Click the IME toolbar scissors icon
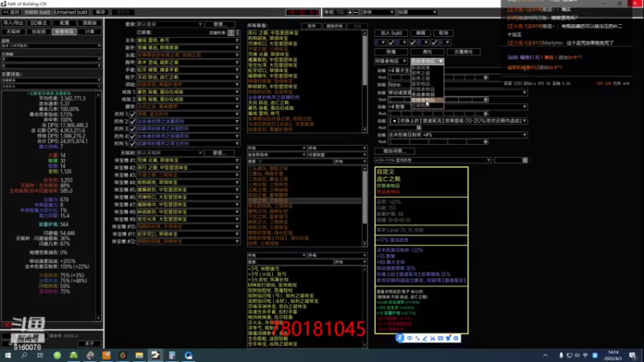 click(432, 338)
